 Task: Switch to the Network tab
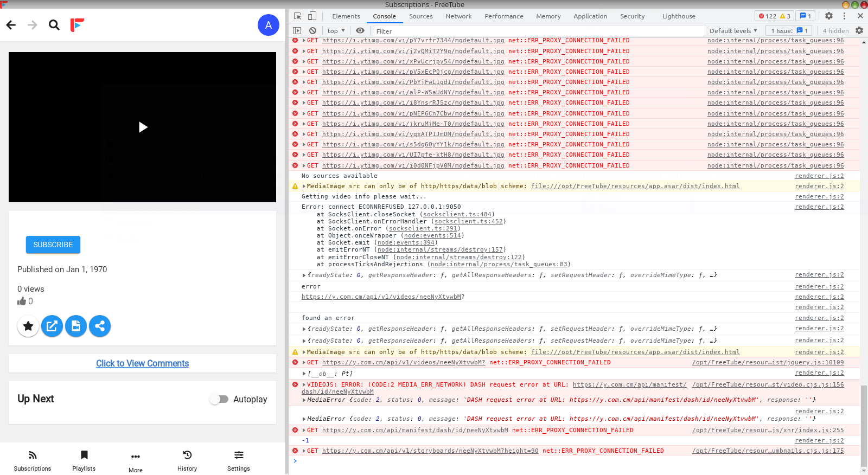point(459,16)
